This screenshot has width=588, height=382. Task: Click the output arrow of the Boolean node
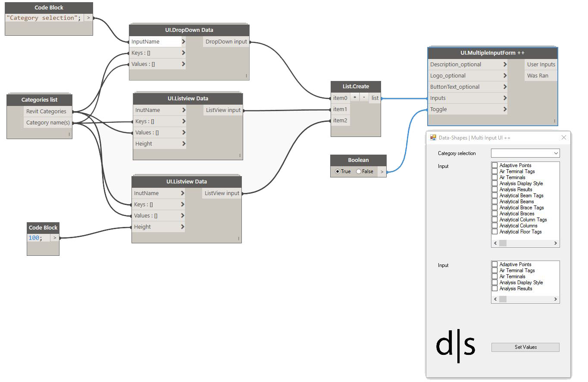pos(382,171)
